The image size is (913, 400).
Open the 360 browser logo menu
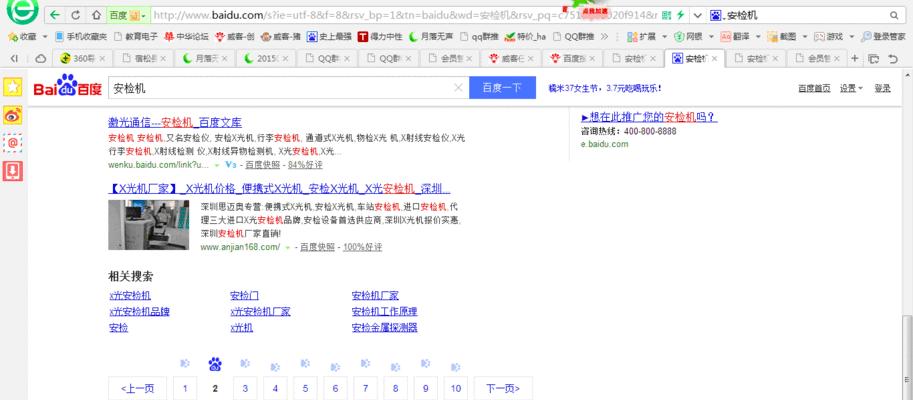pyautogui.click(x=22, y=12)
